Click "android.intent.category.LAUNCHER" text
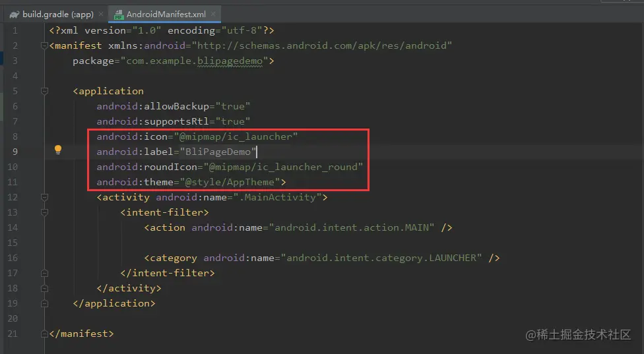 381,258
